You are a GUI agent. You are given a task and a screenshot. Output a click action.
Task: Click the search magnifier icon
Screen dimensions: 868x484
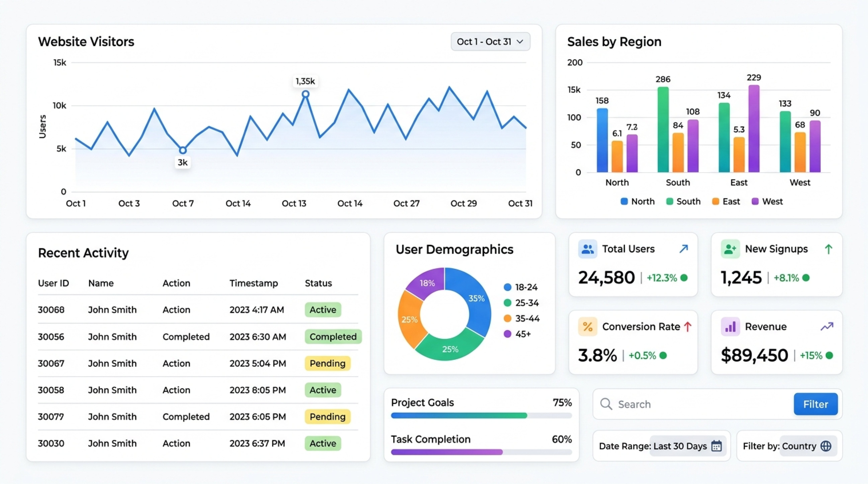606,404
